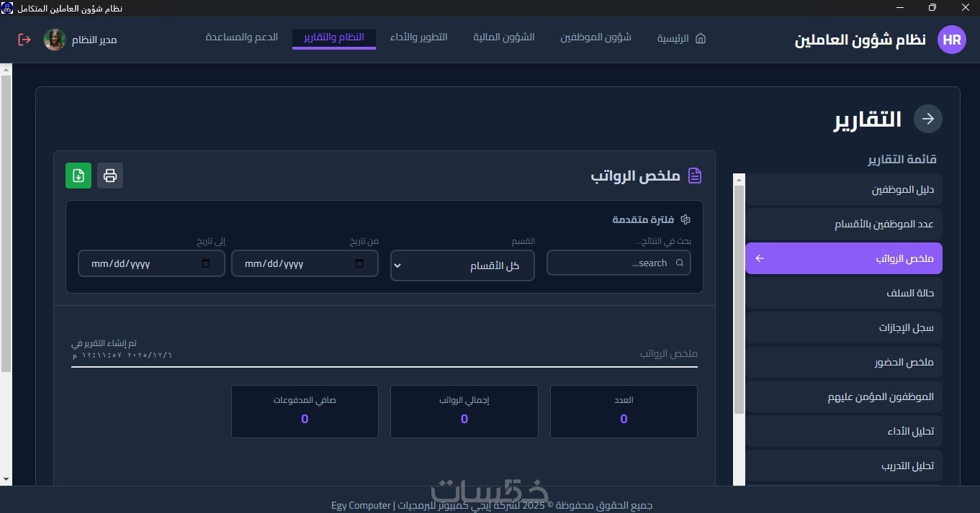980x513 pixels.
Task: Focus the من تاريخ date field
Action: pyautogui.click(x=305, y=263)
